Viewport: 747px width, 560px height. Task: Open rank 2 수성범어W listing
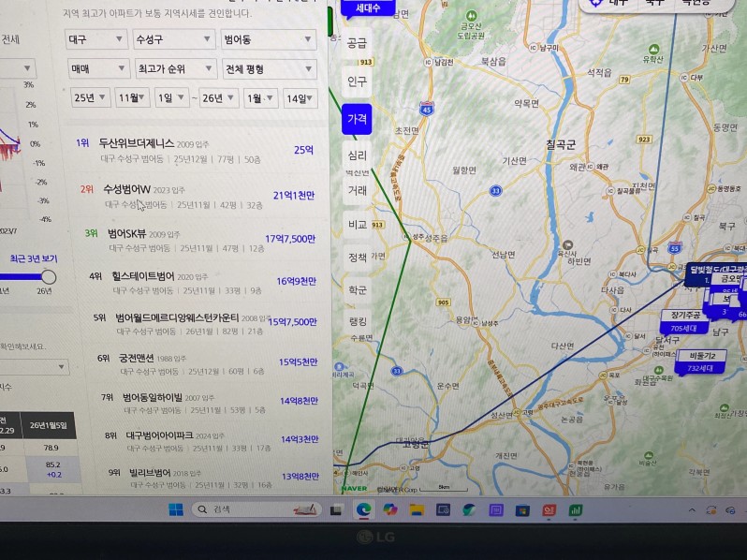pyautogui.click(x=198, y=196)
